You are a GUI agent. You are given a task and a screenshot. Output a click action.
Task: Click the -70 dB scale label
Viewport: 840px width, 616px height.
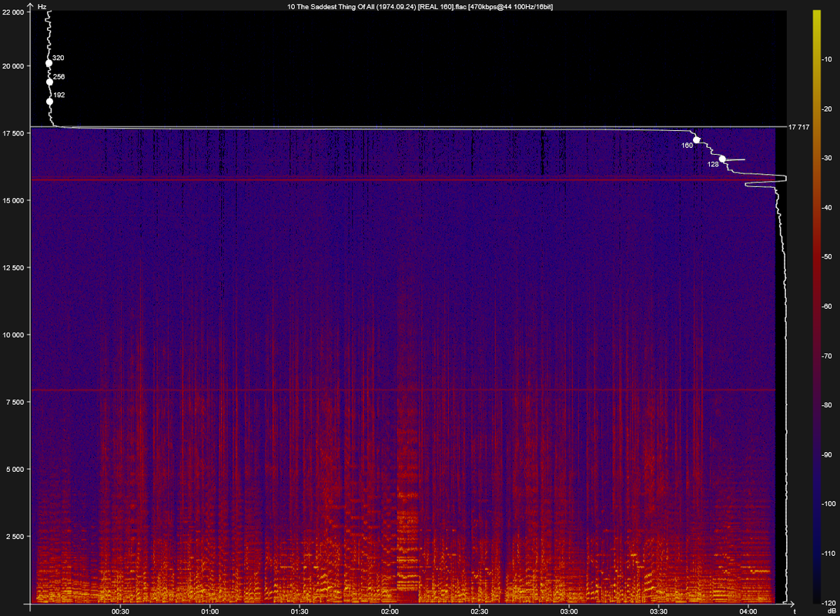point(827,357)
